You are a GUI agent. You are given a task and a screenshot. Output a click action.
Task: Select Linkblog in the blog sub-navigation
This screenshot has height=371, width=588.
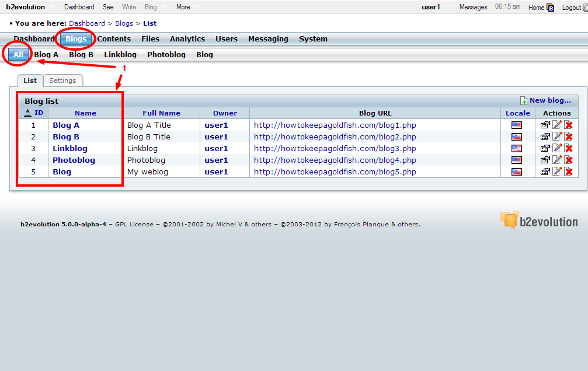(120, 55)
